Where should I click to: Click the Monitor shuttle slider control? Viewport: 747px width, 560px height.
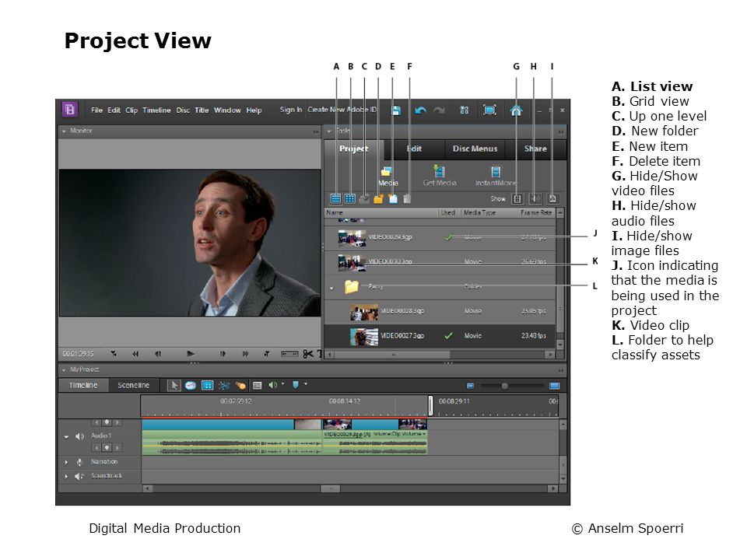(289, 354)
